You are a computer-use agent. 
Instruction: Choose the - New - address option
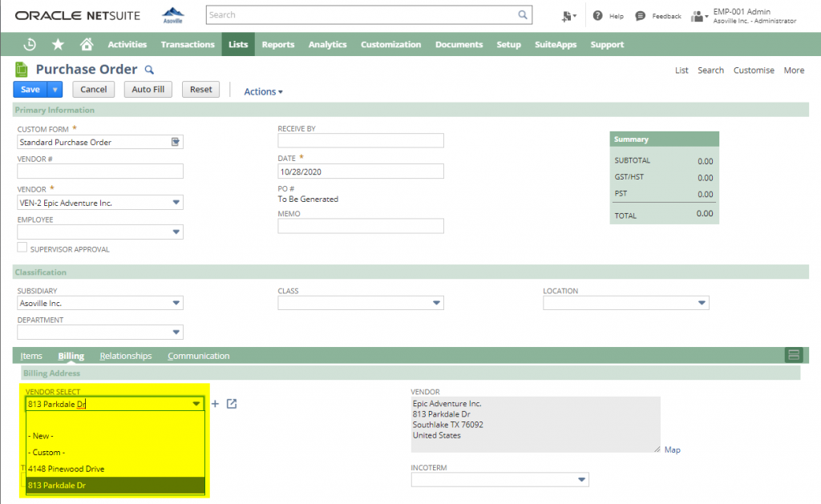115,436
